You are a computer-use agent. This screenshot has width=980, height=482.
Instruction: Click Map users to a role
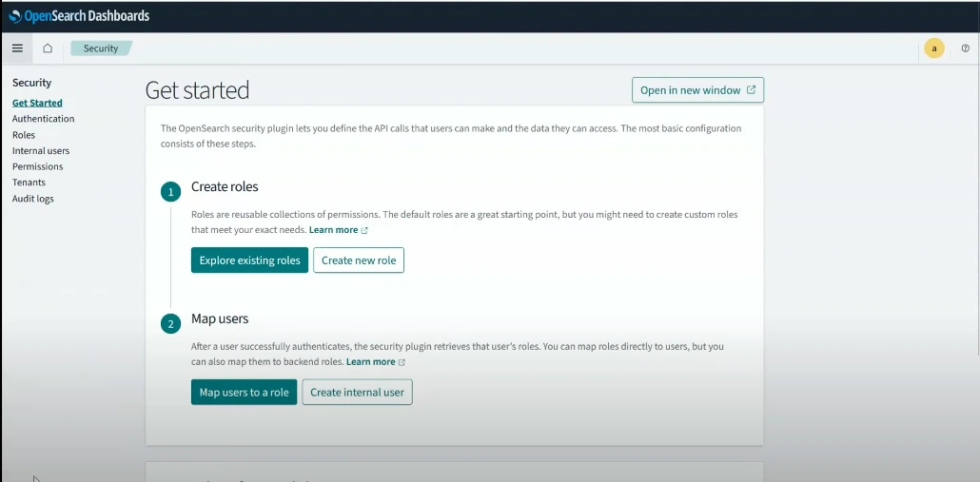pyautogui.click(x=244, y=393)
